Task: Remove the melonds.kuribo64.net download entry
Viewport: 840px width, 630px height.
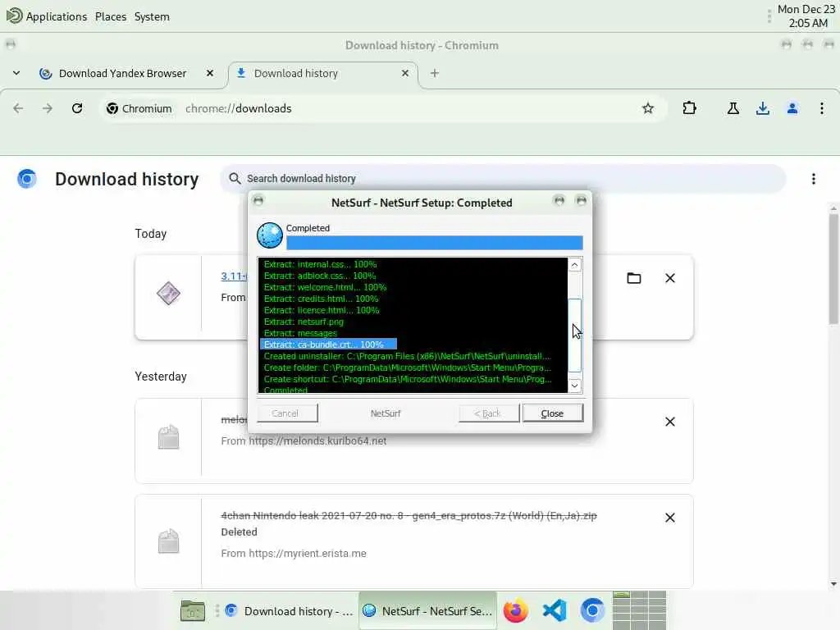Action: point(669,422)
